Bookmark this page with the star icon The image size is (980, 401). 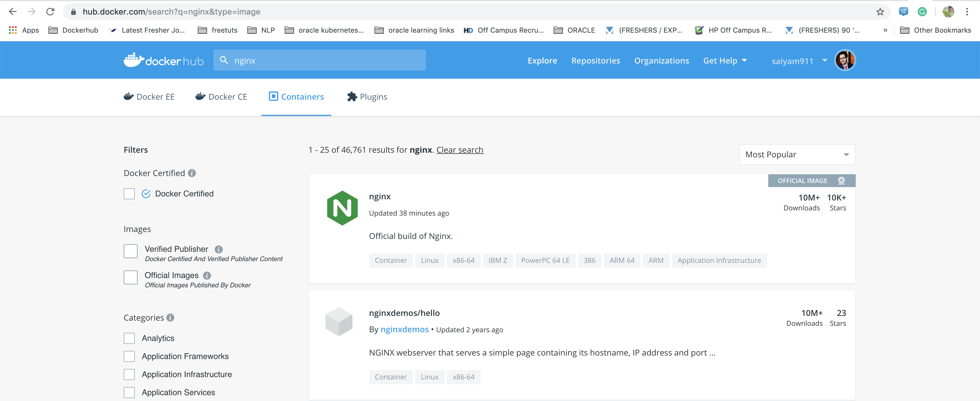880,12
